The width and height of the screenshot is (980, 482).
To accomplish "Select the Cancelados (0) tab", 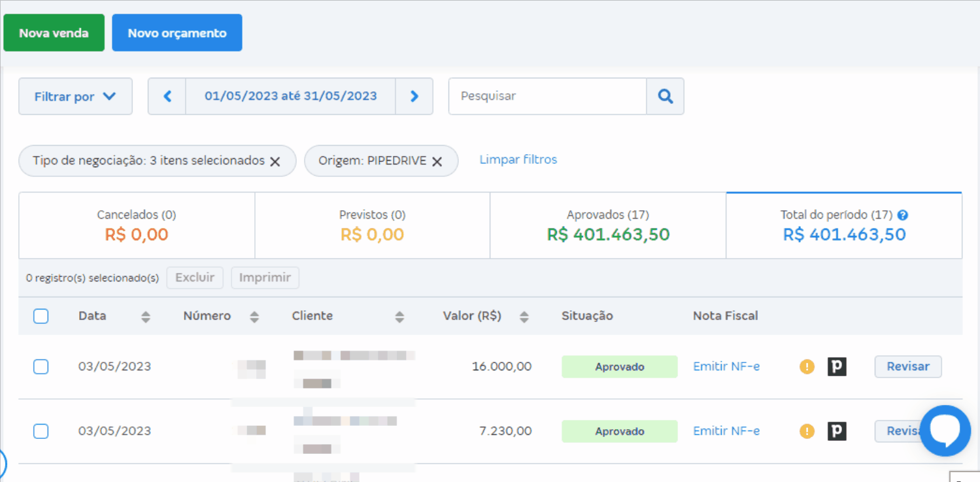I will coord(137,225).
